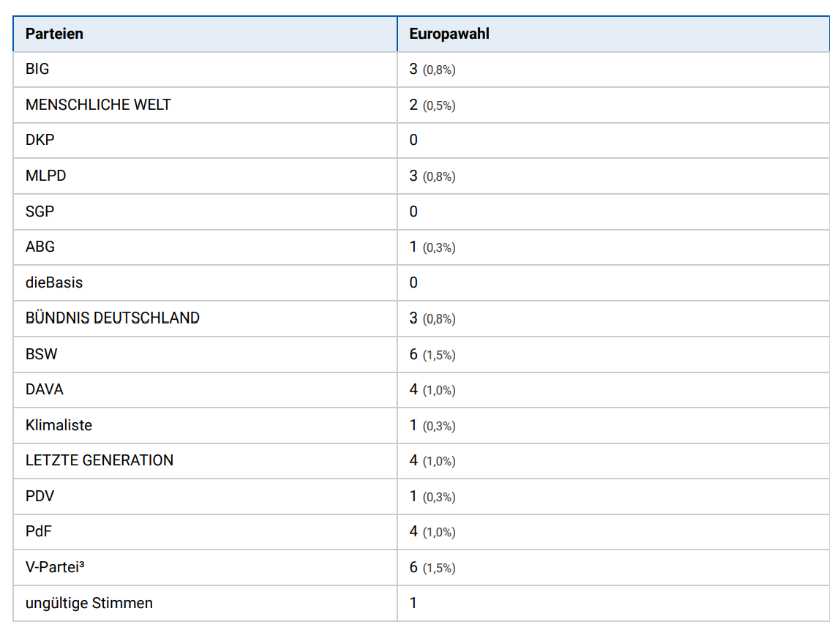Click the vote value for BÜNDNIS DEUTSCHLAND
Image resolution: width=840 pixels, height=641 pixels.
click(x=432, y=318)
